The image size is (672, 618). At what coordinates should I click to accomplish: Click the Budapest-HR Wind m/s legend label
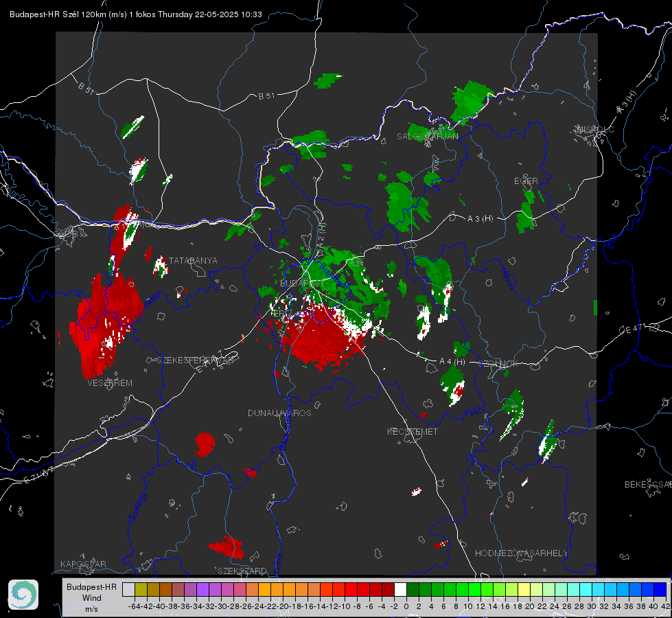coord(91,598)
